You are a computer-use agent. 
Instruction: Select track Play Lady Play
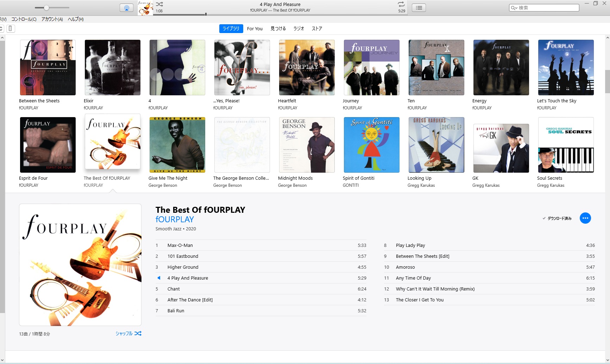[x=489, y=245]
